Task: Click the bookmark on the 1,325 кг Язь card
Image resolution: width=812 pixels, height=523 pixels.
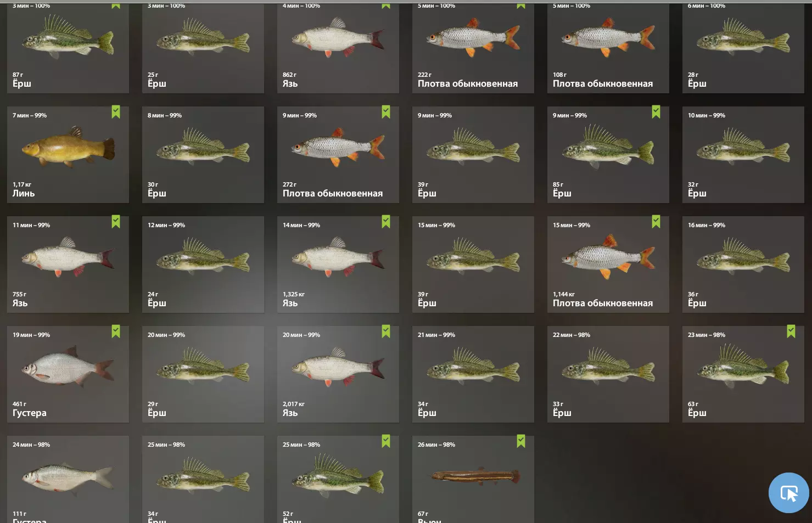Action: pyautogui.click(x=386, y=222)
